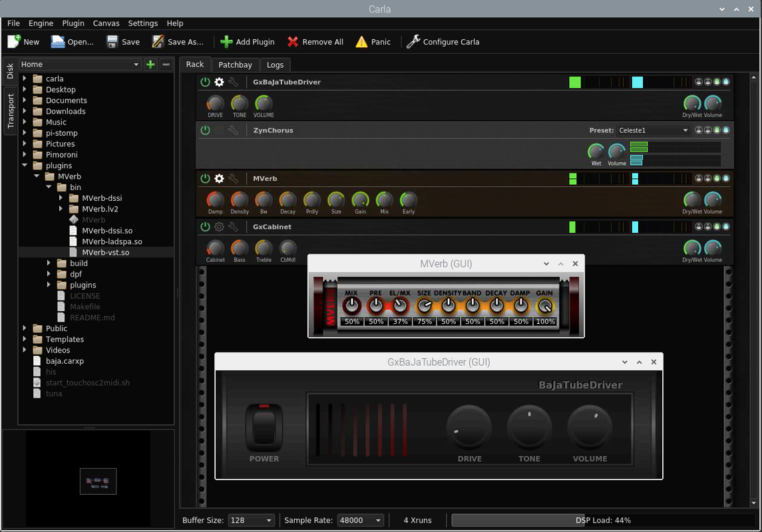
Task: Click VOLUME knob in GxBaJaTubeDriver GUI
Action: [x=590, y=428]
